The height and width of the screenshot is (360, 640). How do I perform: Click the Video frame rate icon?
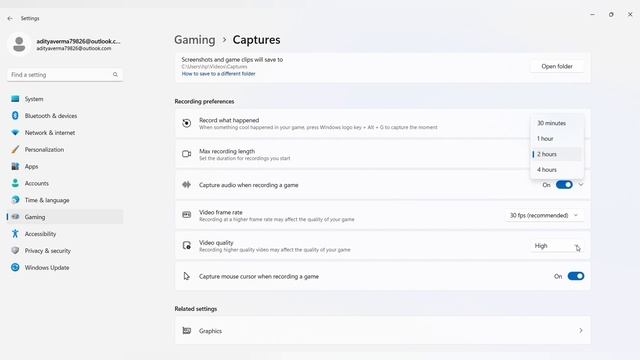(187, 215)
